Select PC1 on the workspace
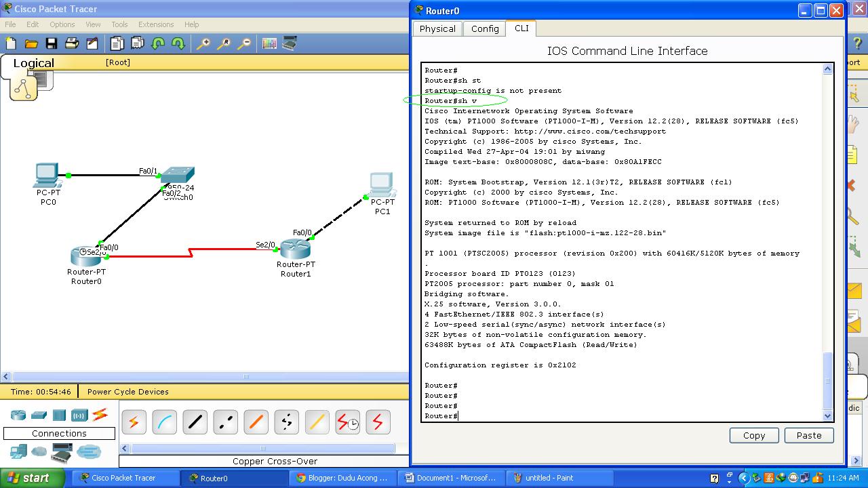This screenshot has height=488, width=868. pyautogui.click(x=382, y=185)
